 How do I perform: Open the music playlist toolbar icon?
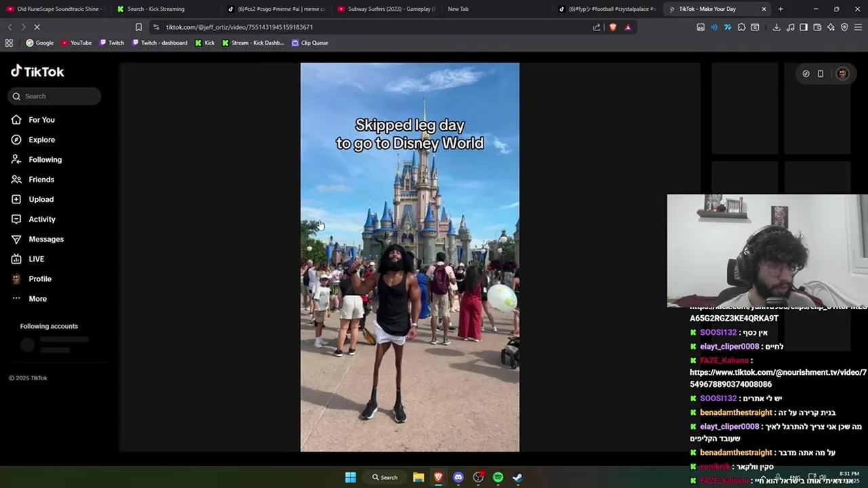790,27
